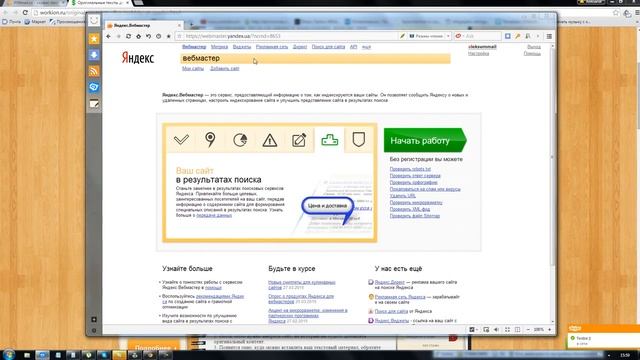Click the key icon in browser toolbar

click(518, 36)
